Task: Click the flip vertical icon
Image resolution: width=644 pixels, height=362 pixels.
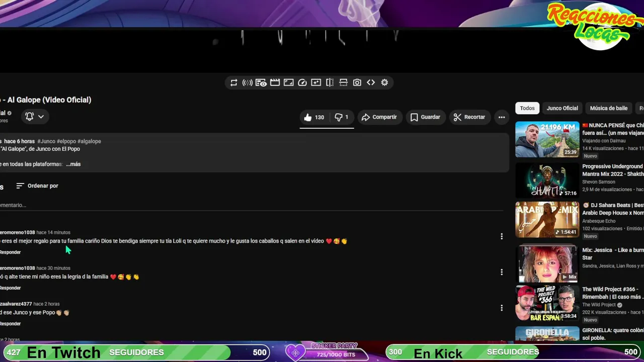Action: click(344, 82)
